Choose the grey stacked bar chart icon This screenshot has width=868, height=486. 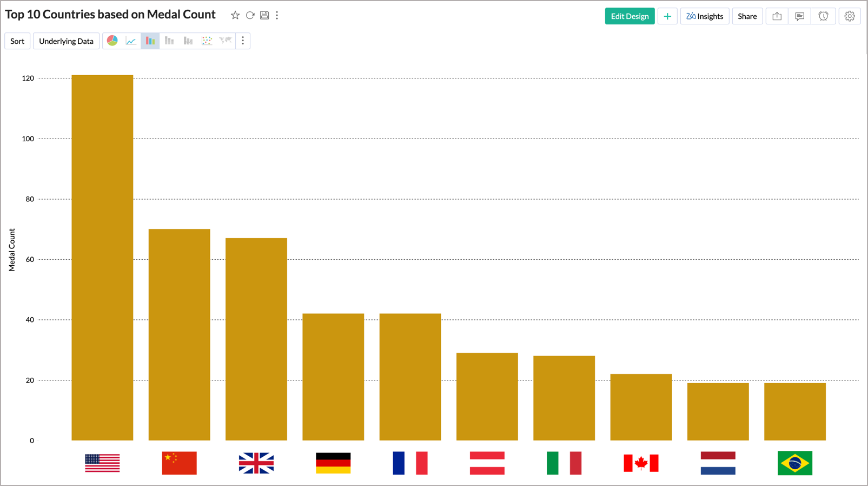point(169,41)
